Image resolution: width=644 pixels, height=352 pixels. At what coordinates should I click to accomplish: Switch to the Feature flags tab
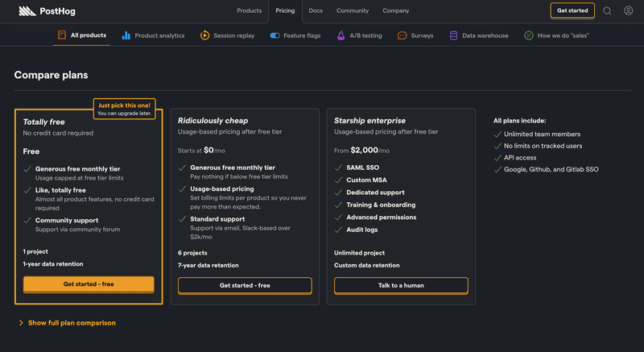[295, 35]
